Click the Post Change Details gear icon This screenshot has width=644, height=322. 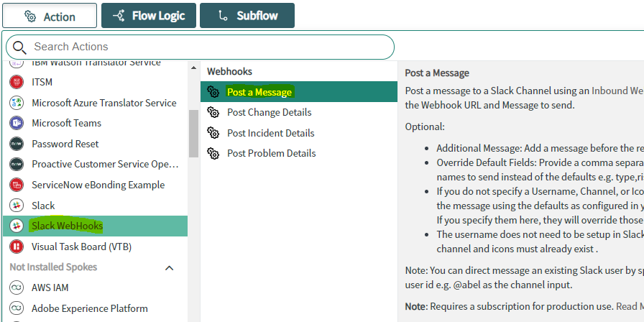pyautogui.click(x=213, y=112)
